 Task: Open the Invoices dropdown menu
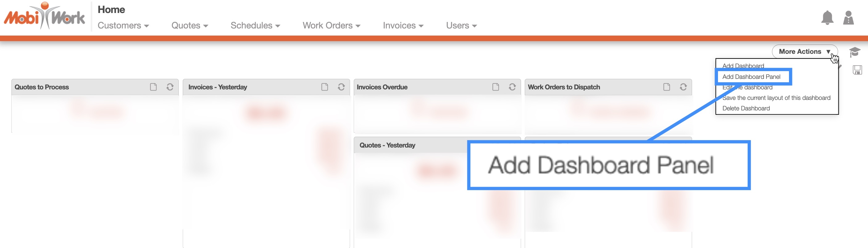(403, 26)
